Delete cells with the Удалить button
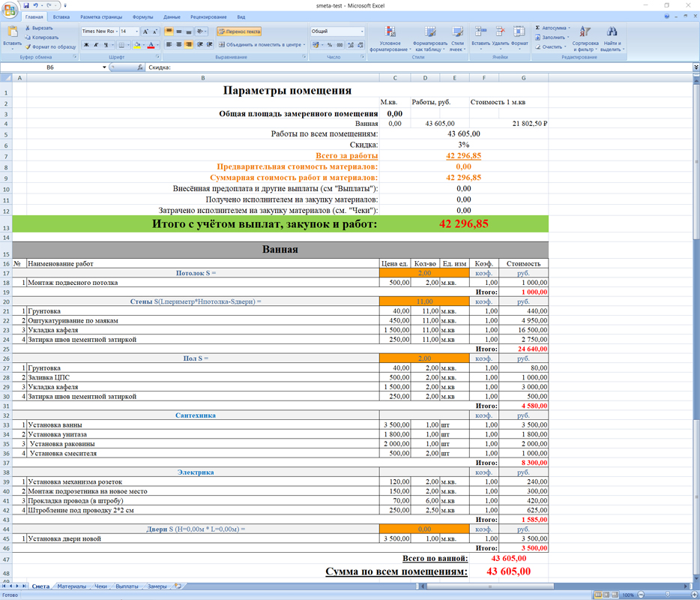 [501, 38]
